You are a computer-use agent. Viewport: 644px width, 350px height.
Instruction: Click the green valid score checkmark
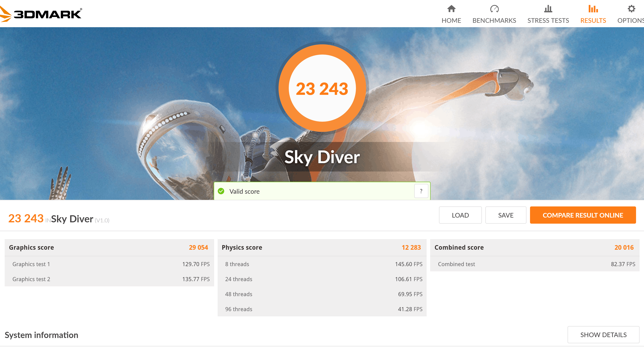coord(221,191)
